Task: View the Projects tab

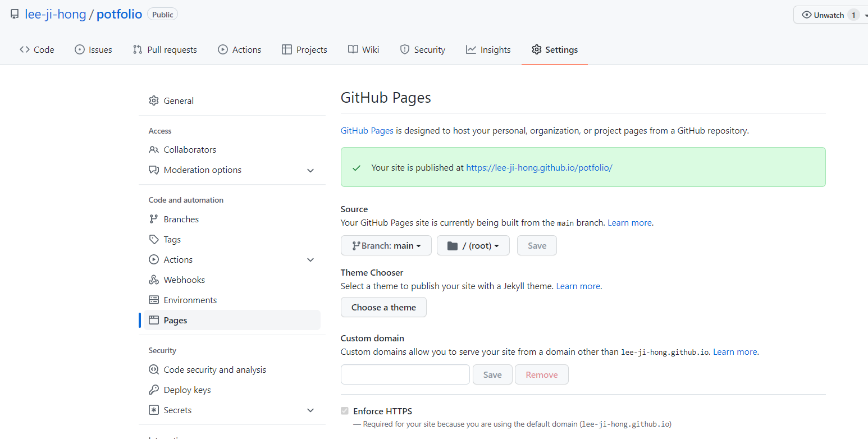Action: tap(304, 49)
